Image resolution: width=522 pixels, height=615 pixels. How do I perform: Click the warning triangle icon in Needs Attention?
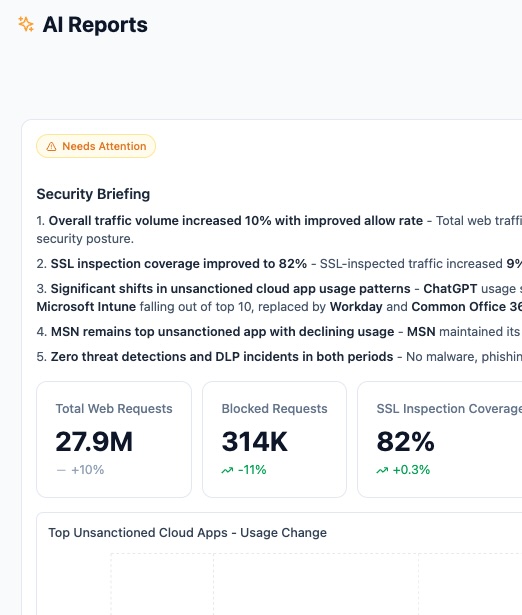pyautogui.click(x=51, y=147)
